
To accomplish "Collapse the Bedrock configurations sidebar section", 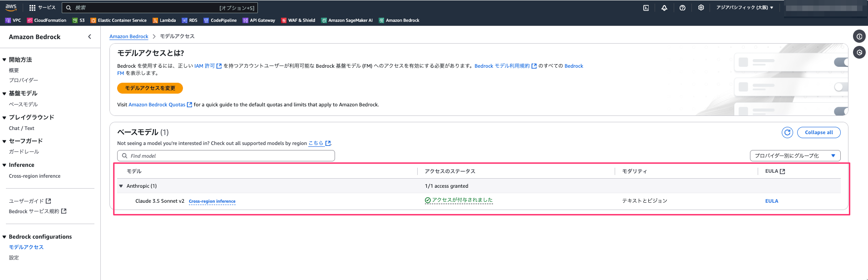I will [5, 237].
